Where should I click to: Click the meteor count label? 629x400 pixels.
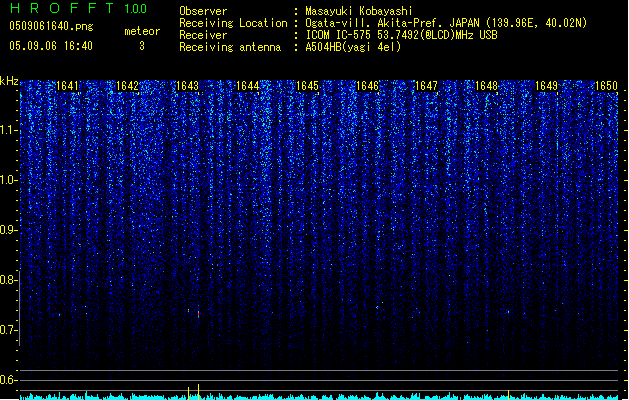point(142,31)
